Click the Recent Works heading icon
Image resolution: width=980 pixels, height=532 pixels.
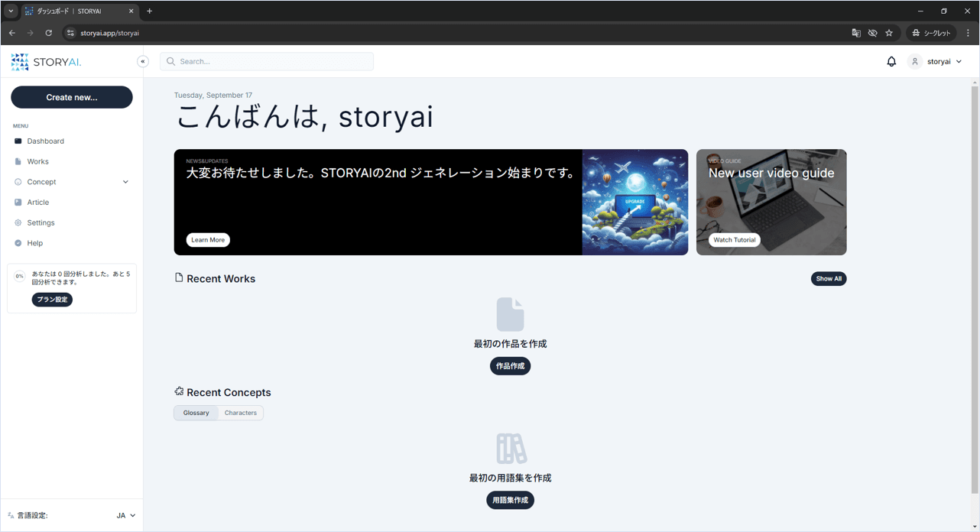[x=179, y=277]
